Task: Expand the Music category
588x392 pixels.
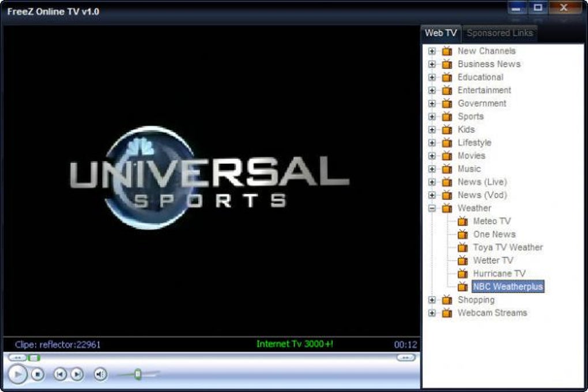Action: coord(432,169)
